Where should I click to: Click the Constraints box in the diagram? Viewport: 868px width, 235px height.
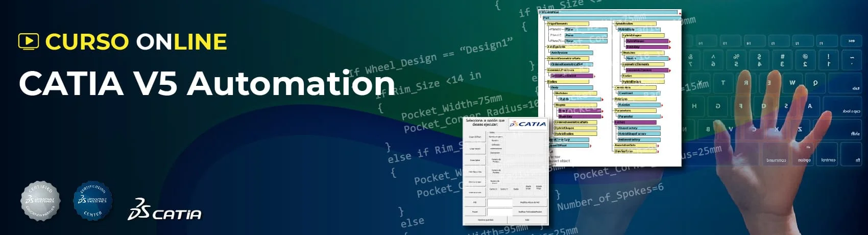tap(635, 87)
